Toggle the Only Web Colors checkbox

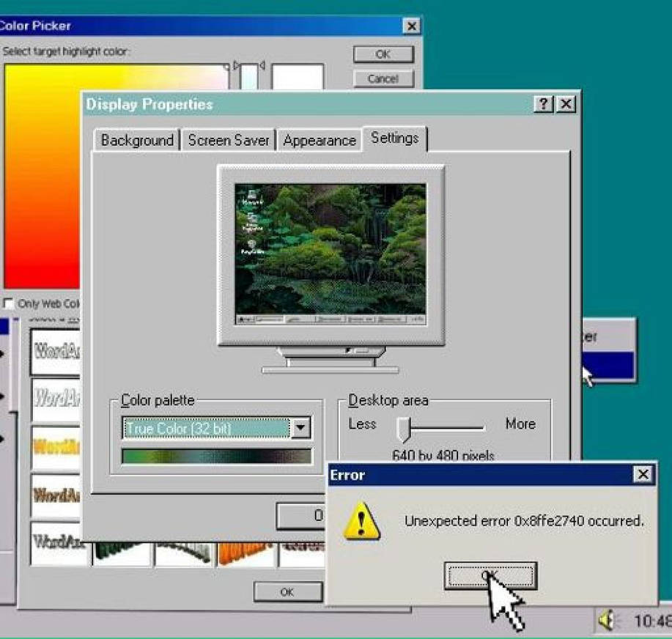pos(6,303)
